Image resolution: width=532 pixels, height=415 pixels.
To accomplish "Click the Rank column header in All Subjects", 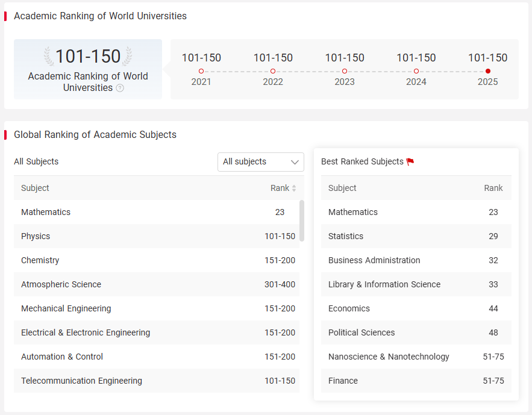I will tap(280, 188).
